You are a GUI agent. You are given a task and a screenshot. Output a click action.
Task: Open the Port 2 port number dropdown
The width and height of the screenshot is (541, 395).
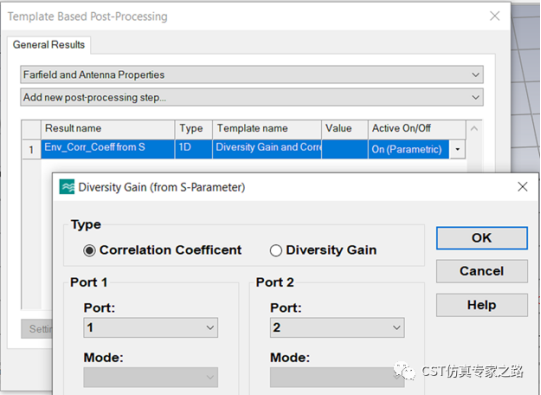point(337,327)
